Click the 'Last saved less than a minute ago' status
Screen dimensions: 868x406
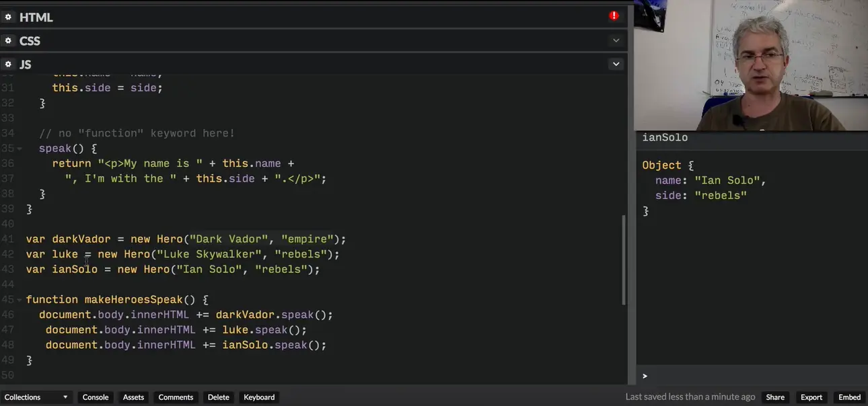click(x=690, y=397)
